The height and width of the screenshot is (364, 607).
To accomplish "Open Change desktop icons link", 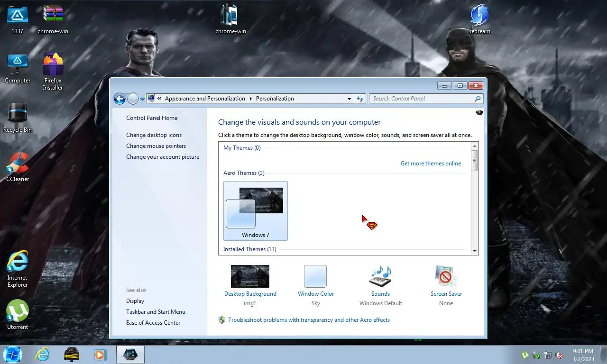I will (x=154, y=135).
